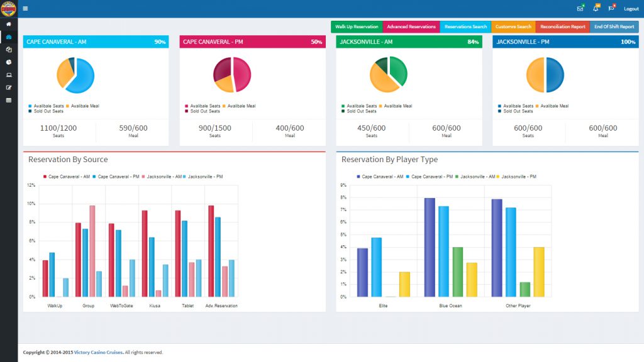Viewport: 644px width, 362px height.
Task: Select the Home icon in the sidebar
Action: 9,23
